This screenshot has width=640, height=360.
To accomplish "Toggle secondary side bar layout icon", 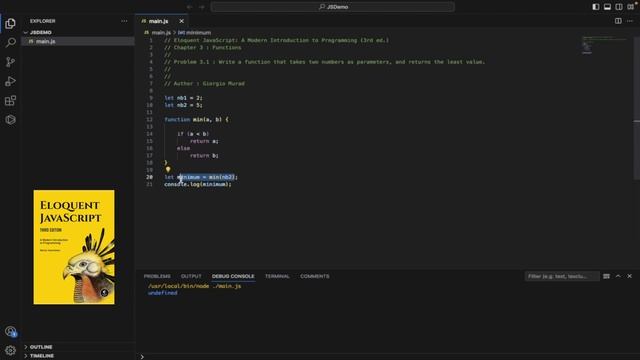I will pos(619,7).
